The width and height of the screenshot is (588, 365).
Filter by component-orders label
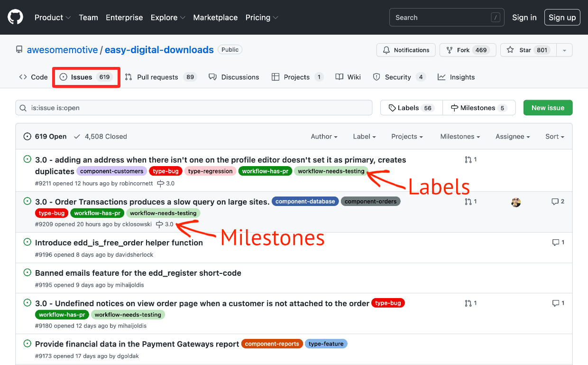(x=371, y=202)
